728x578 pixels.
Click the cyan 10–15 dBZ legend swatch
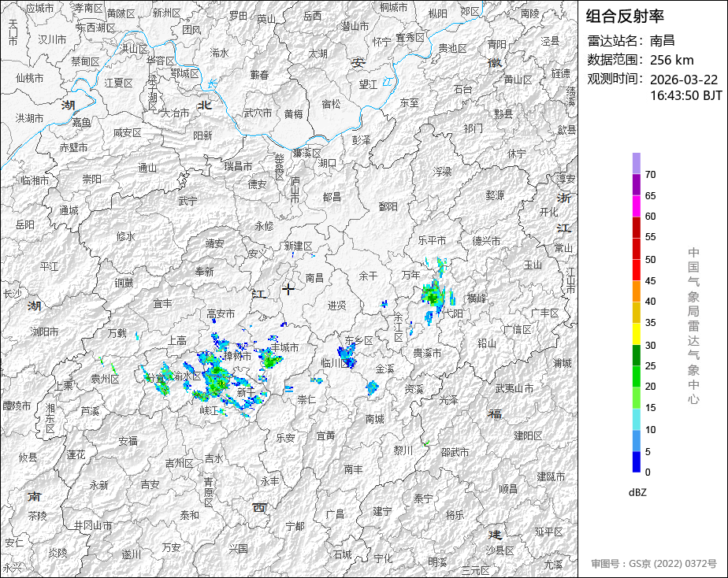[x=636, y=420]
